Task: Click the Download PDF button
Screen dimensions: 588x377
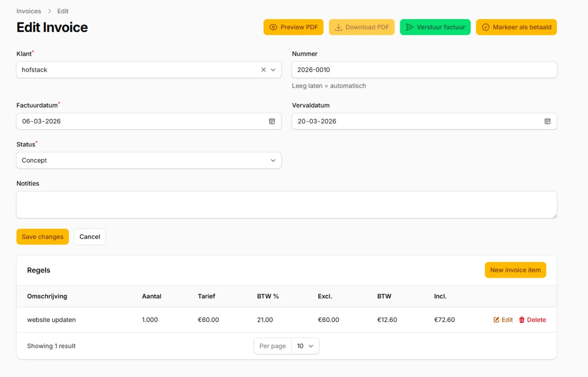Action: point(361,27)
